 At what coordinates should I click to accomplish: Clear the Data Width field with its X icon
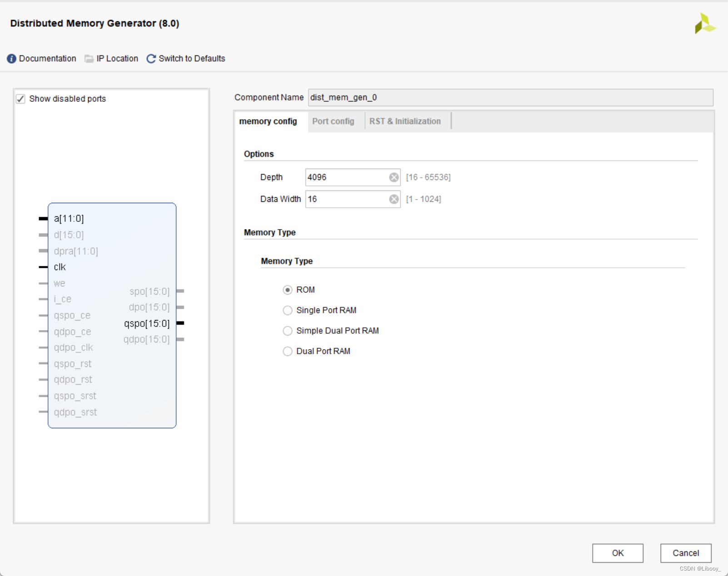[x=394, y=199]
